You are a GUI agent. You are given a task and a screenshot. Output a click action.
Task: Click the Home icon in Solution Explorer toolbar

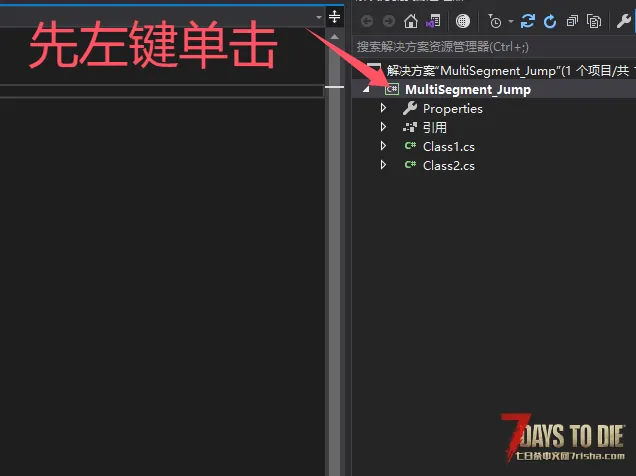(411, 21)
